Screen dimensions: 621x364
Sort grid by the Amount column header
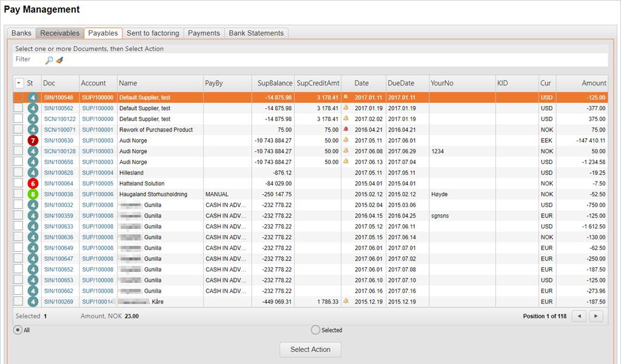[x=593, y=83]
